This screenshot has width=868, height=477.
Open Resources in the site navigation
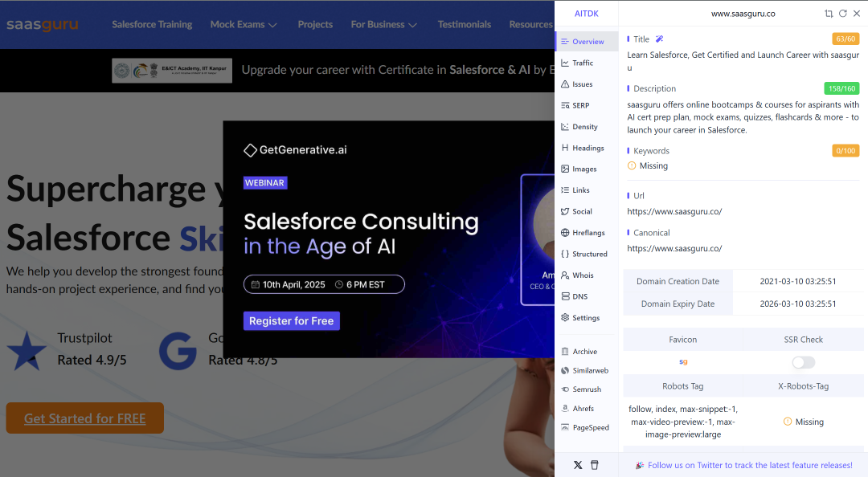531,24
